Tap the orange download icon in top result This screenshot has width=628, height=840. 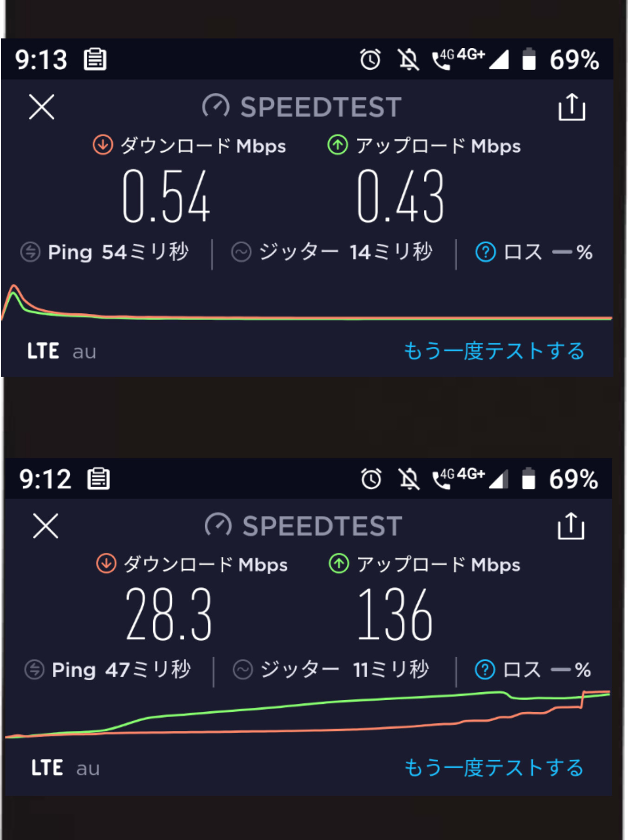pos(103,145)
